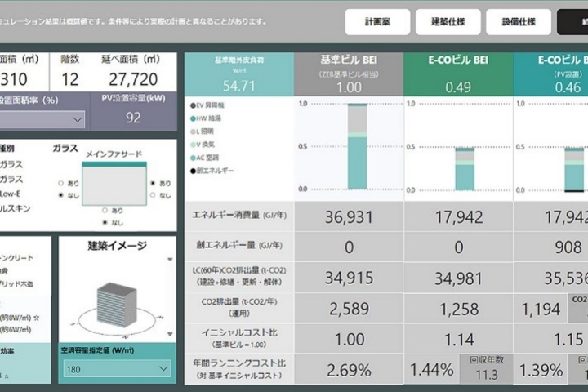Click the 基準ビル BEI stacked bar
This screenshot has width=588, height=392.
click(x=356, y=147)
